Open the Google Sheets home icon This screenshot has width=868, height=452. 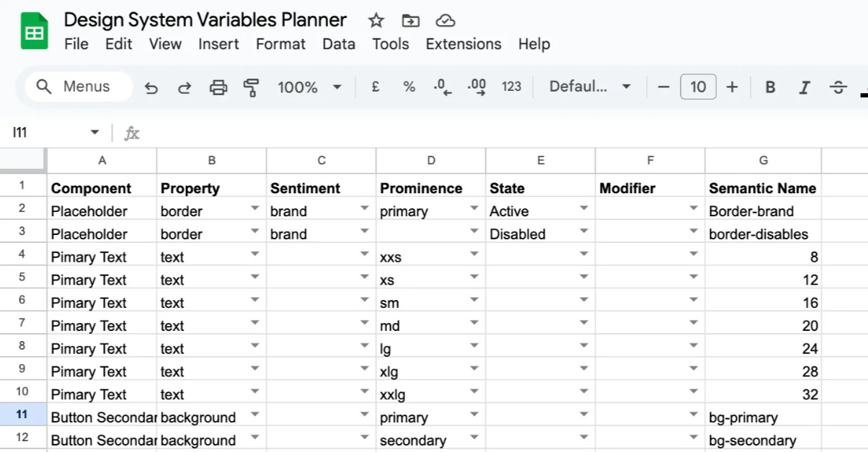[34, 32]
